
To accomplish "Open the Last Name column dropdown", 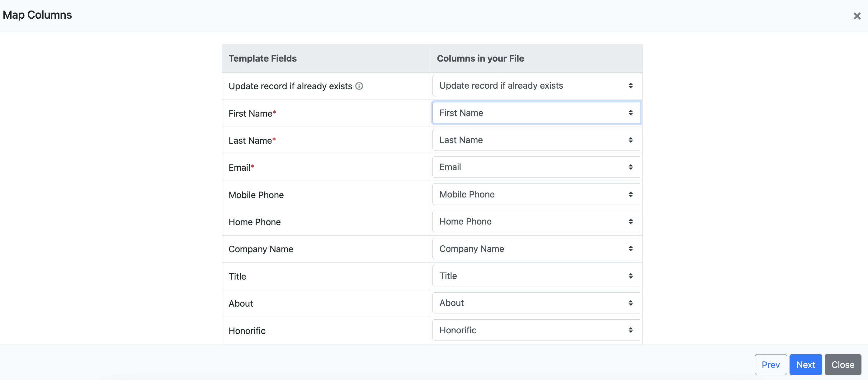I will point(536,140).
